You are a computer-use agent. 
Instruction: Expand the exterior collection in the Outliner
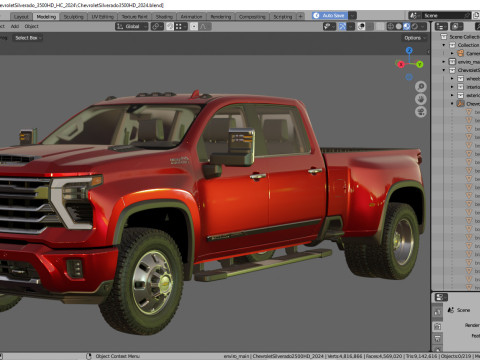452,95
